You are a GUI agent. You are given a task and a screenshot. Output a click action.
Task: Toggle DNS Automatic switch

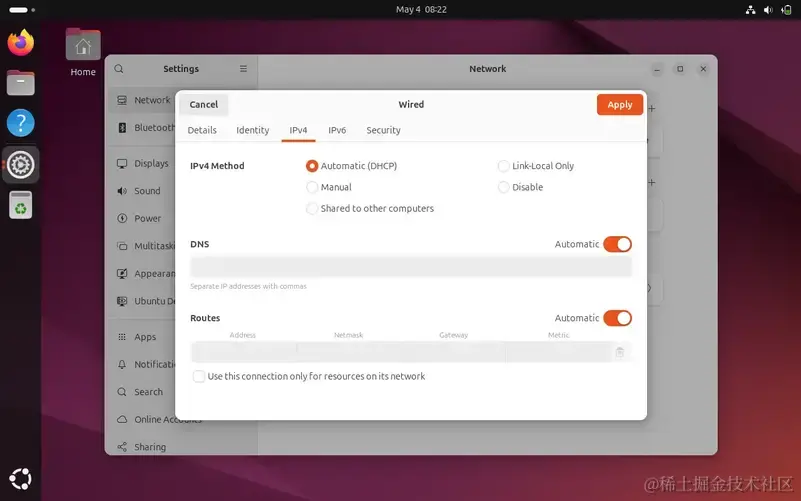coord(617,244)
